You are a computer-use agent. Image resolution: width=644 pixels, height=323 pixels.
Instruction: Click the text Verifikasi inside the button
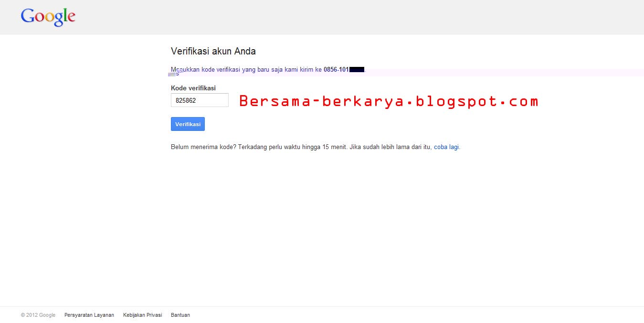[x=188, y=124]
